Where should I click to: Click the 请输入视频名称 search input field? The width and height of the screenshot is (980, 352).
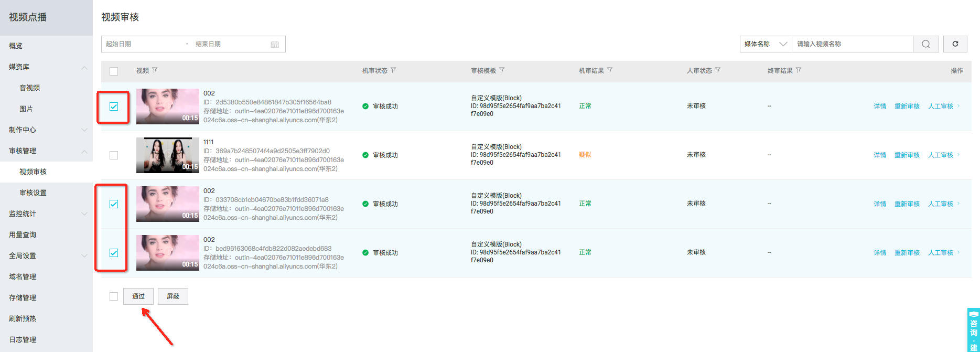(852, 44)
